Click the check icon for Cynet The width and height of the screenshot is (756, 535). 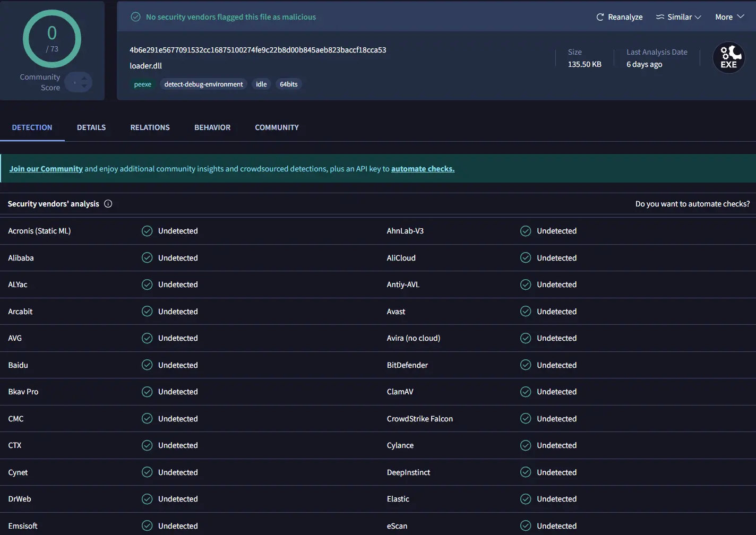coord(147,472)
